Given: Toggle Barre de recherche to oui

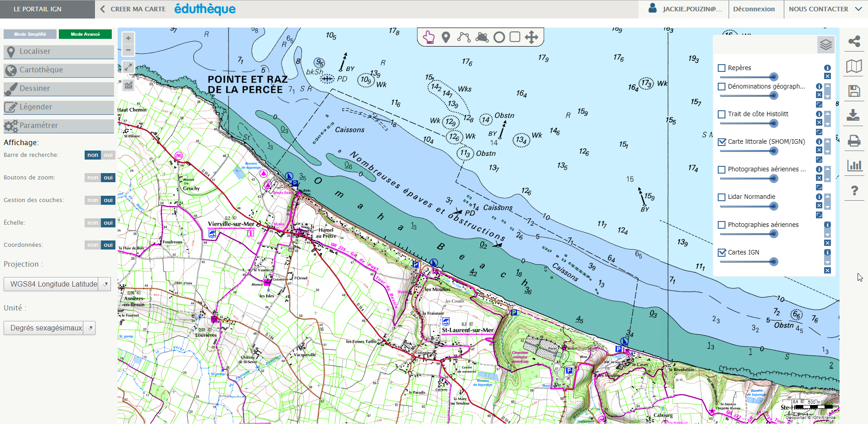Looking at the screenshot, I should [108, 155].
